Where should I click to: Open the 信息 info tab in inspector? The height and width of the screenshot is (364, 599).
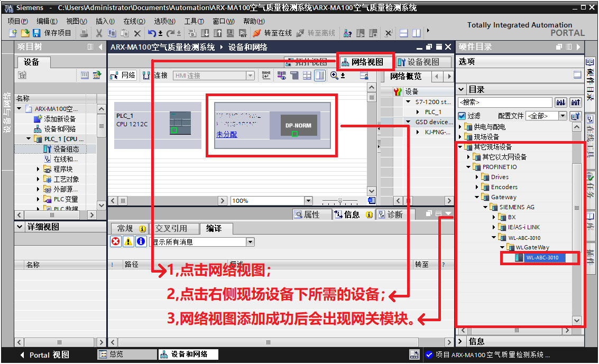(354, 214)
